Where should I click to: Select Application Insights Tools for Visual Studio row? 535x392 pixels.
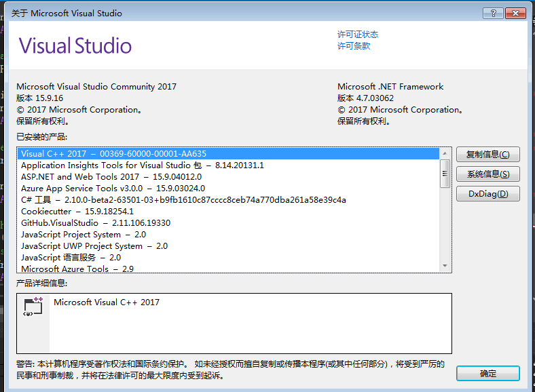tap(228, 165)
